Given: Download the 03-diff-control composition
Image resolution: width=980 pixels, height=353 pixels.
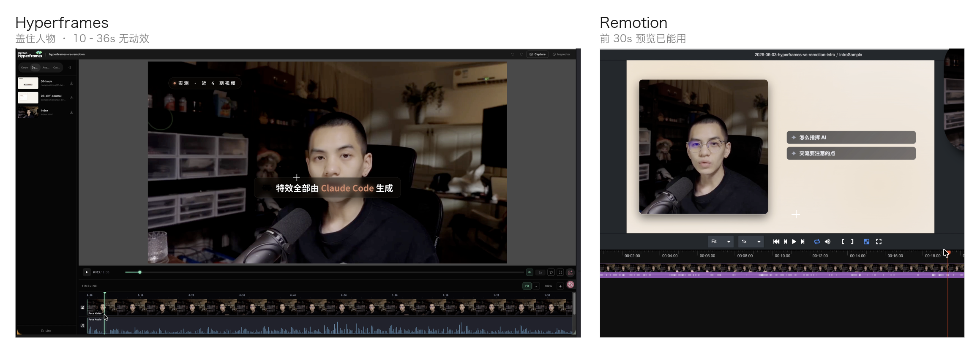Looking at the screenshot, I should [x=71, y=98].
